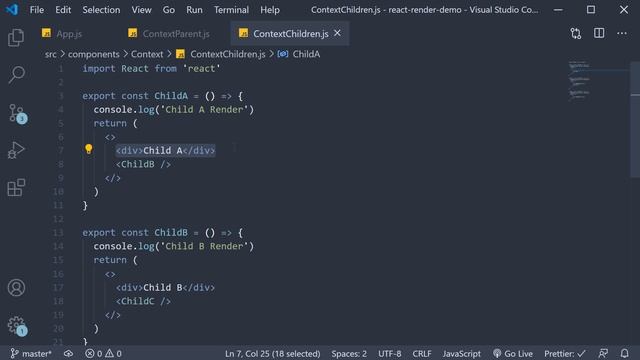Screen dimensions: 640x360
Task: Click the ChildB tag on line 8
Action: (x=143, y=164)
